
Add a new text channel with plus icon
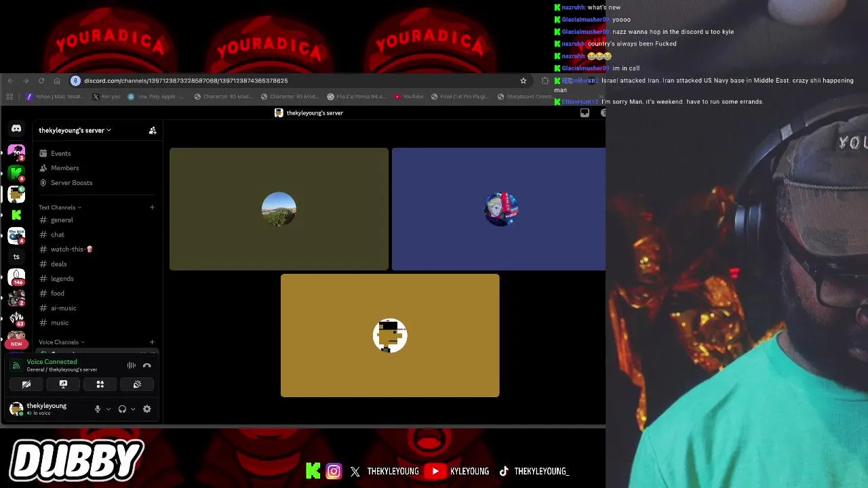pyautogui.click(x=152, y=207)
